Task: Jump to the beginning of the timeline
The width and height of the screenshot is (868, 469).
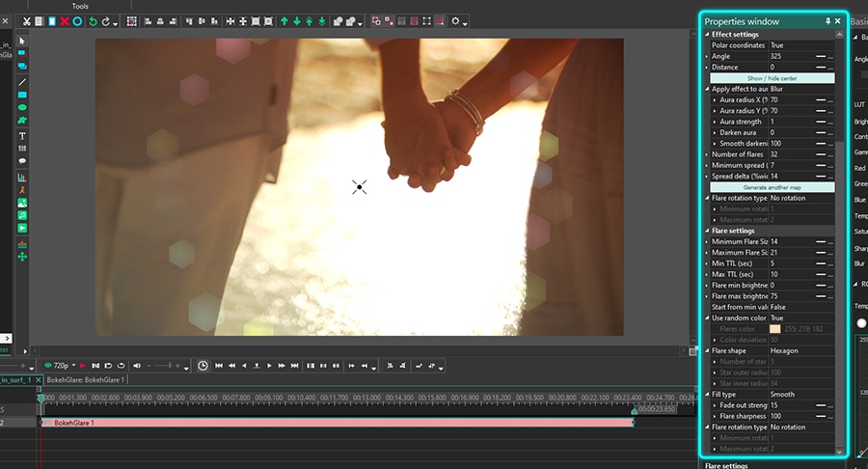Action: 219,366
